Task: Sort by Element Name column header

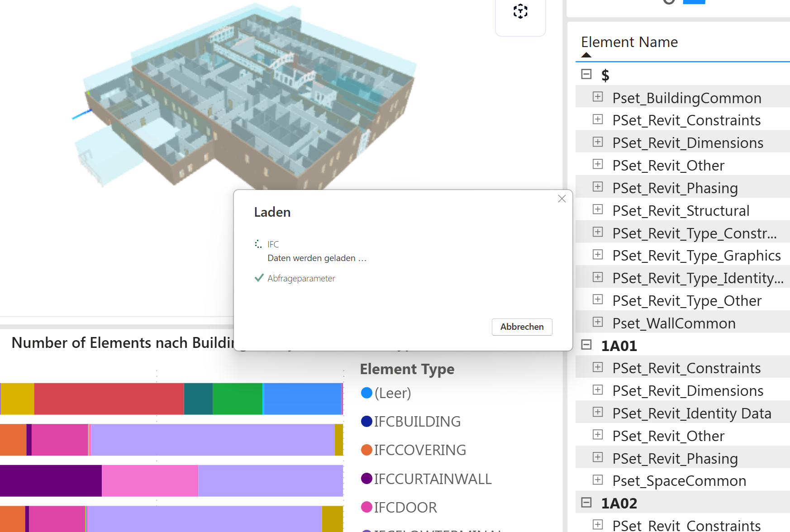Action: click(x=629, y=42)
